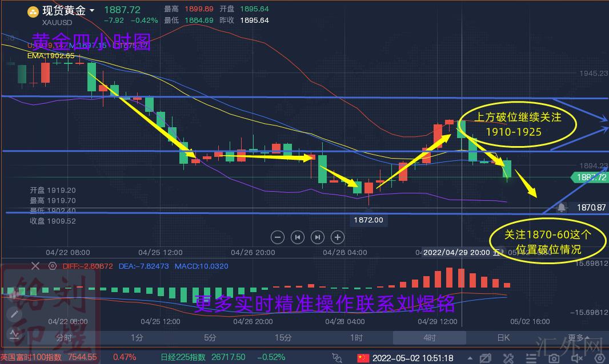Click the 1870.87 price level label
Image resolution: width=609 pixels, height=364 pixels.
coord(591,208)
